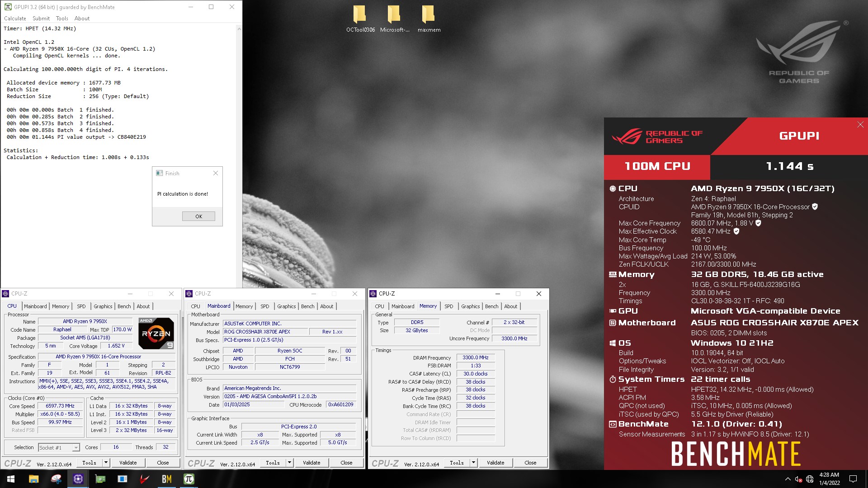Click the 1.144 s result in BenchMate
868x488 pixels.
pos(789,166)
